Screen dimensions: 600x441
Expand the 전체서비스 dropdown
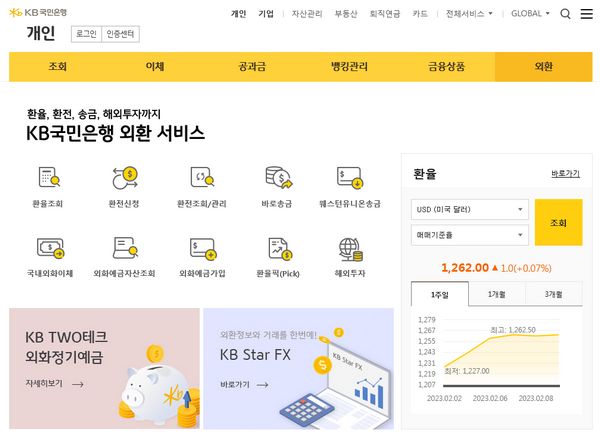pyautogui.click(x=469, y=14)
